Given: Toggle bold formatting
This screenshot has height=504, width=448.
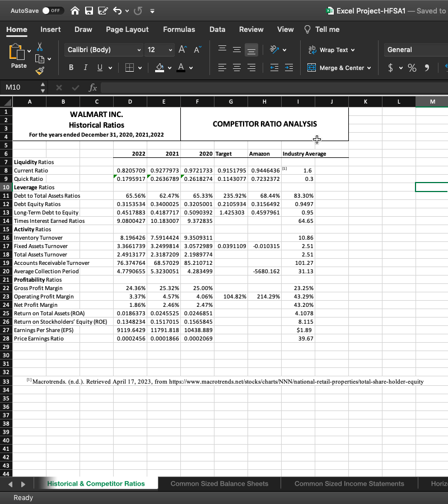Looking at the screenshot, I should coord(71,68).
